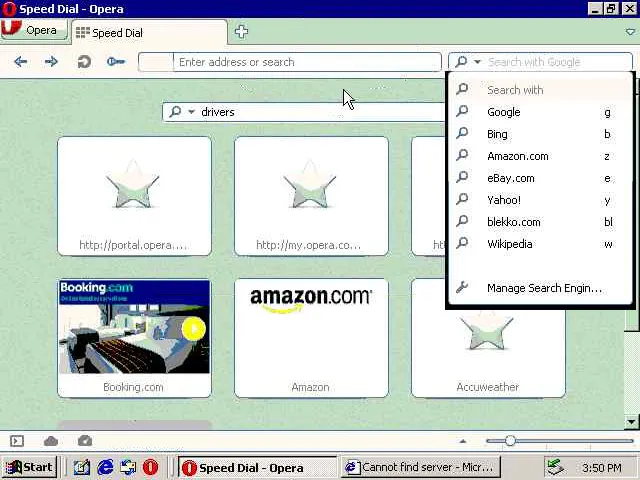Choose blekko.com from search engine list
This screenshot has width=640, height=480.
point(540,222)
